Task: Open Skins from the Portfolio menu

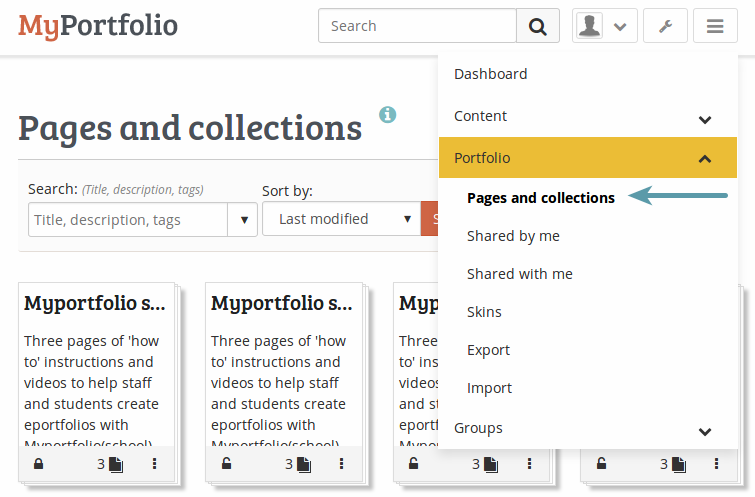Action: pos(484,312)
